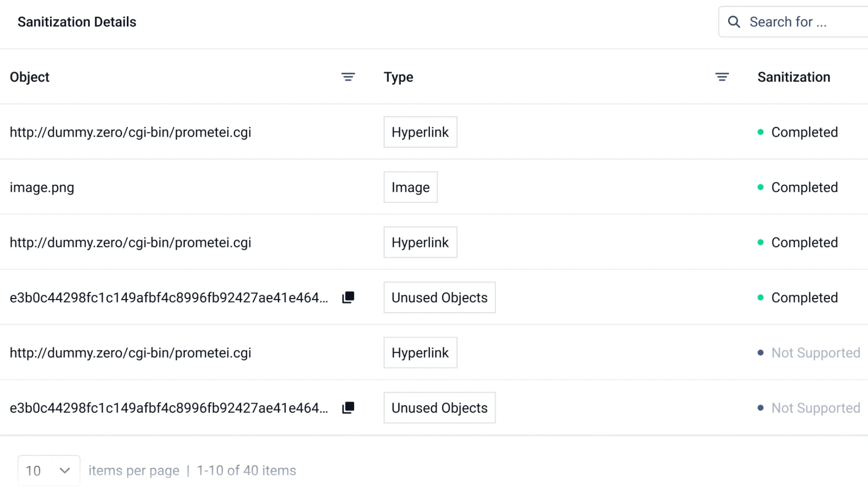Select the last row's Unused Objects tag
Screen dimensions: 868x496
click(439, 408)
